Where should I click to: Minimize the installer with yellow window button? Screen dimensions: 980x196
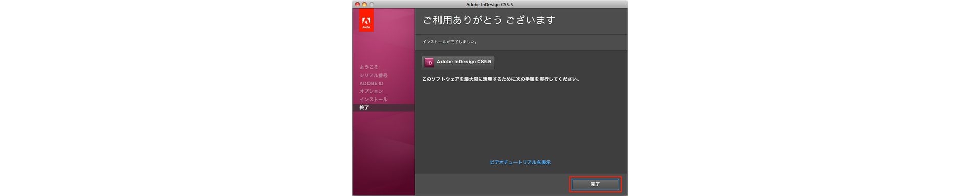364,4
